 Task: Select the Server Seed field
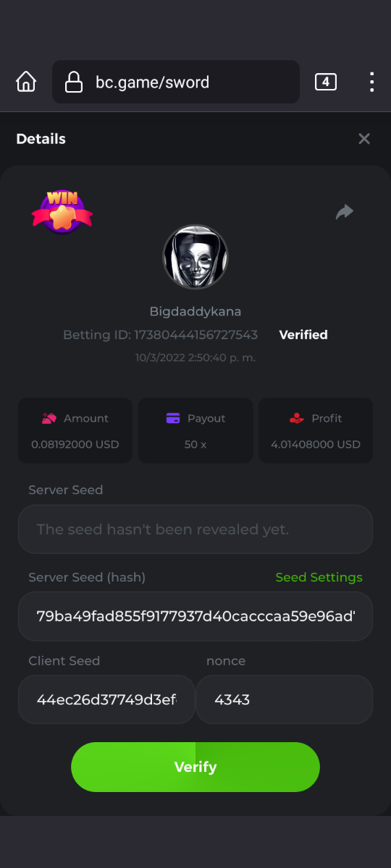coord(195,529)
